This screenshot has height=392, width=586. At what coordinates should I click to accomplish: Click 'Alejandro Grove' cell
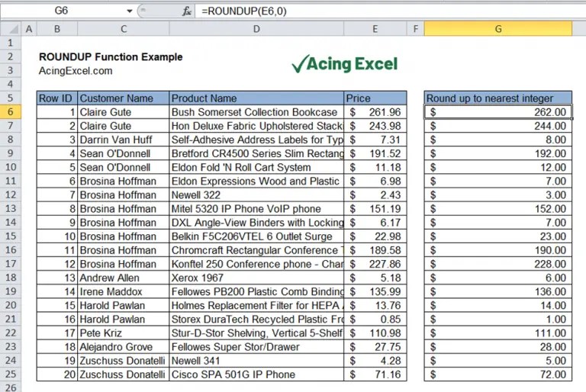(x=124, y=347)
